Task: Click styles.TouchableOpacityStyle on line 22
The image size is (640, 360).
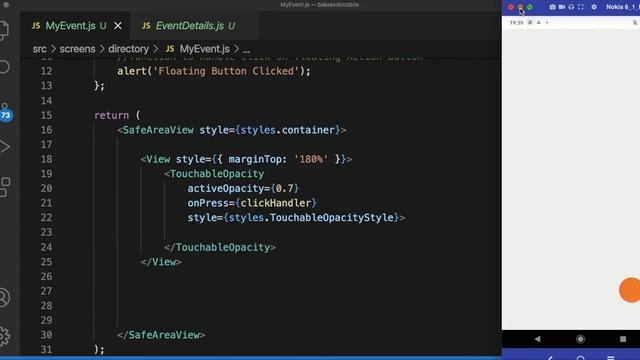Action: [x=311, y=218]
